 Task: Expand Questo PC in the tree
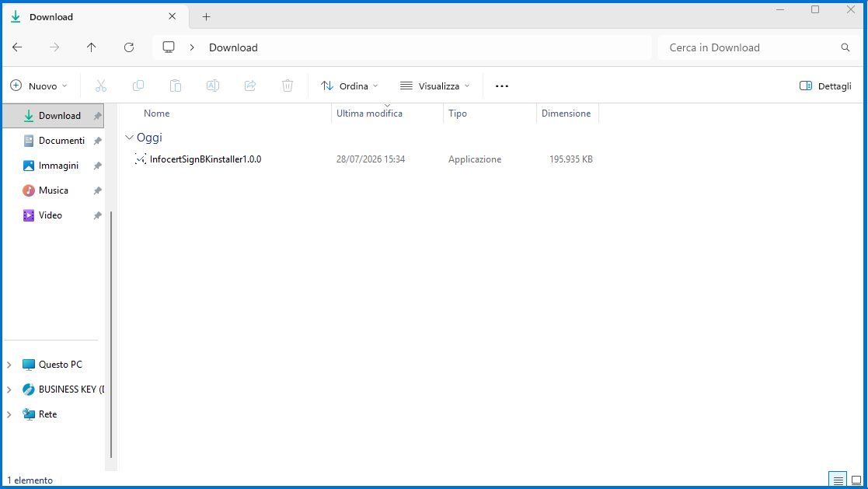[9, 365]
